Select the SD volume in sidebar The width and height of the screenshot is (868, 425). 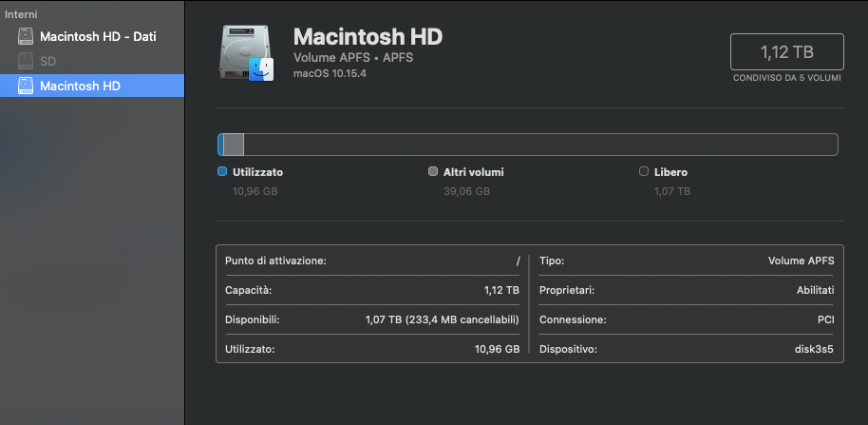92,61
